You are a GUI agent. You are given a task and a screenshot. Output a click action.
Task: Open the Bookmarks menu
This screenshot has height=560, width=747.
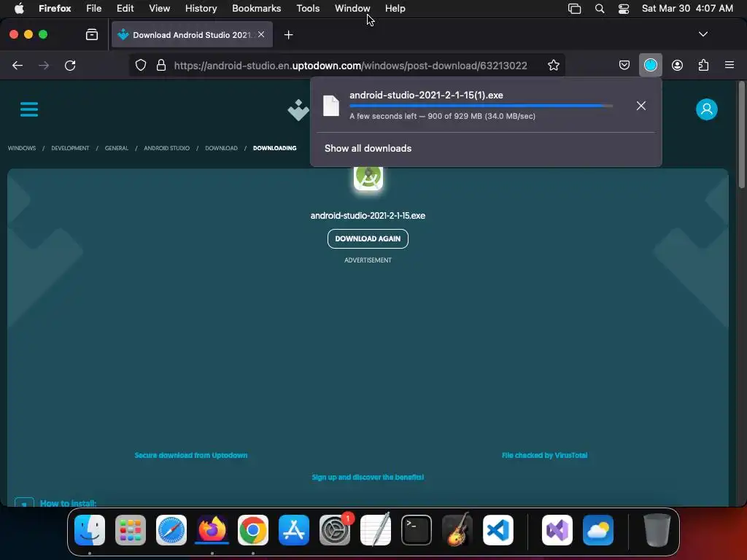pyautogui.click(x=256, y=9)
